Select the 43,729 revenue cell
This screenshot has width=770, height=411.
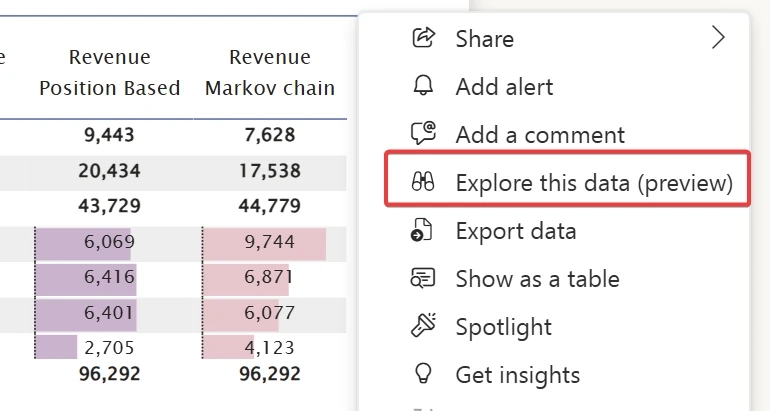[110, 206]
